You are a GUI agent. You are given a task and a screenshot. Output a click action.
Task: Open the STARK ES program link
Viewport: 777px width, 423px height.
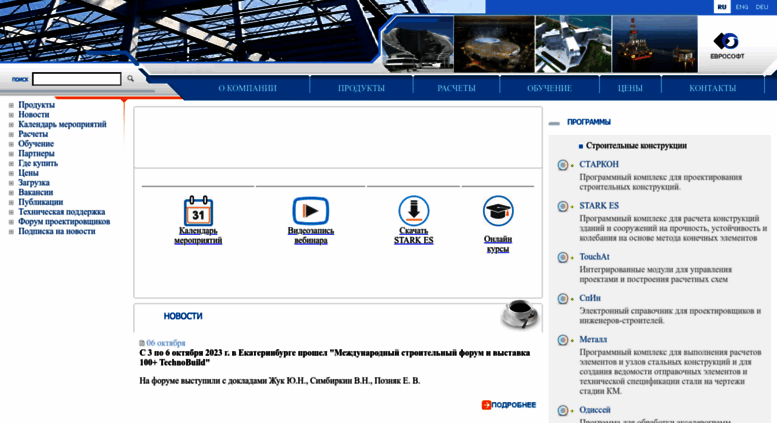point(599,206)
